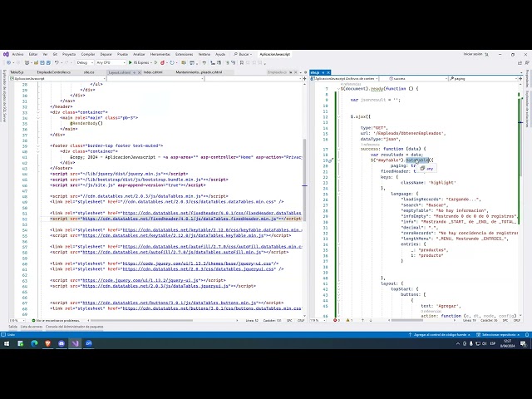Open left editor zoom percentage dropdown

tap(16, 320)
